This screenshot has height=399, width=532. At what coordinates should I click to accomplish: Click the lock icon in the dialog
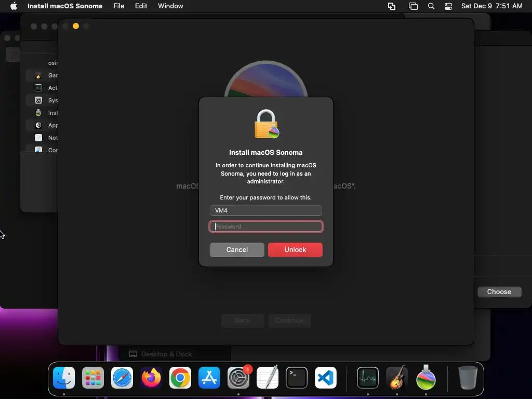click(x=267, y=124)
